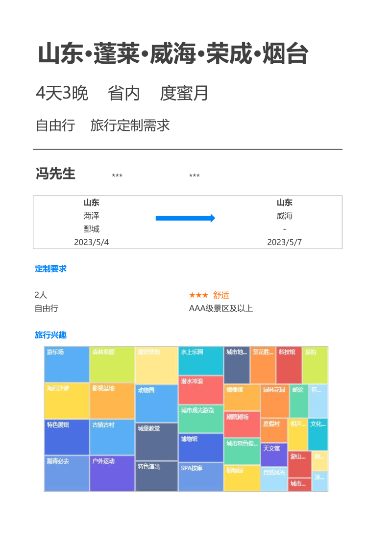This screenshot has width=392, height=554.
Task: Click the AAA级景区及以上 requirement
Action: click(221, 308)
